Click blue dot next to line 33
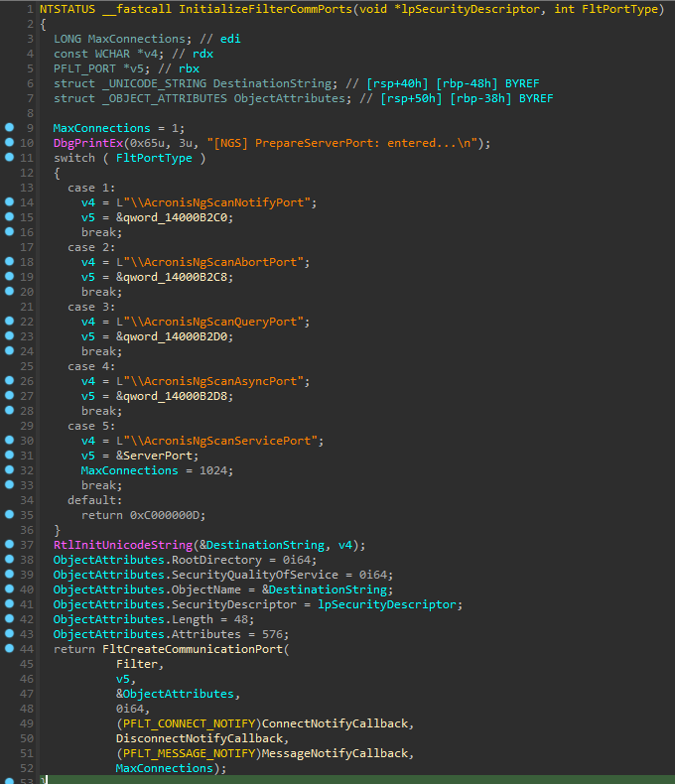The width and height of the screenshot is (675, 784). 9,484
